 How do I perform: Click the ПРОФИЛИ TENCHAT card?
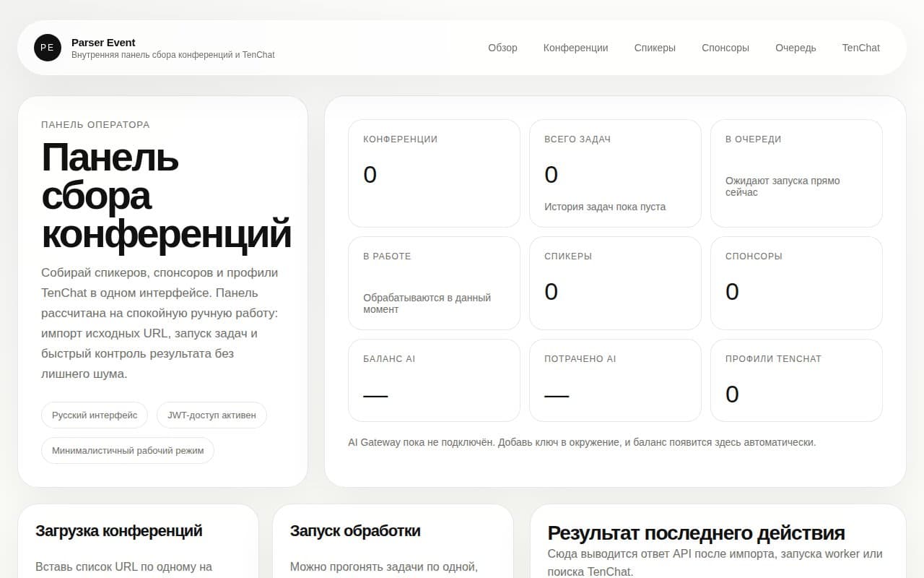pos(796,380)
